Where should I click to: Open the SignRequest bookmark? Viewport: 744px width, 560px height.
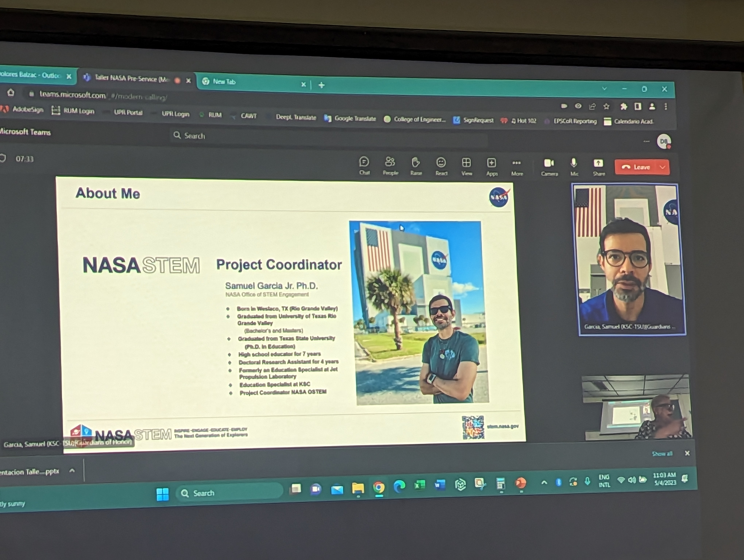coord(474,120)
